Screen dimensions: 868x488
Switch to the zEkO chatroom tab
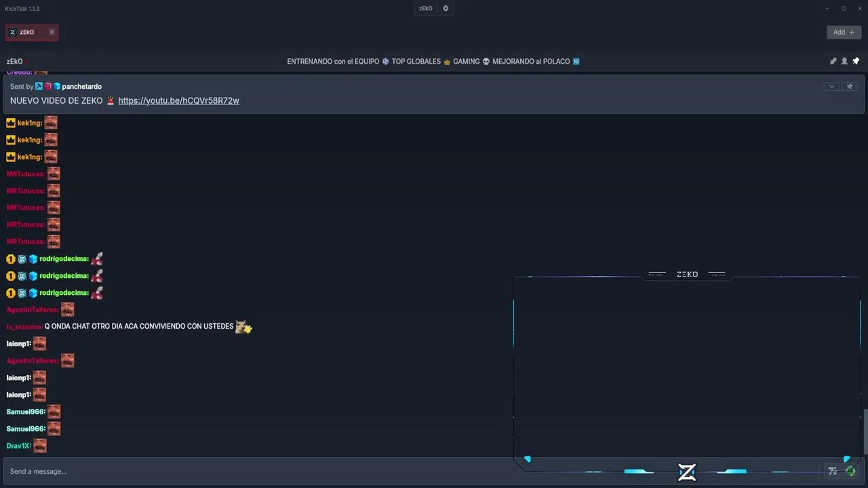pos(32,32)
